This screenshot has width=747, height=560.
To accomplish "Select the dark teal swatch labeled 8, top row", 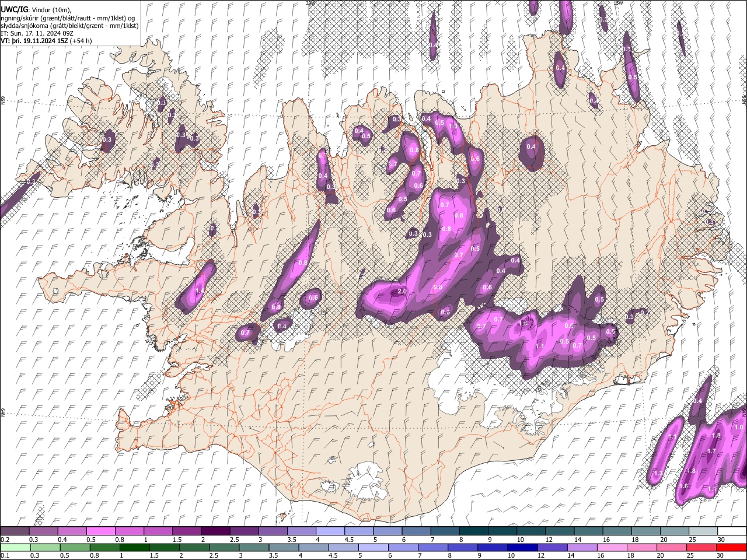I will point(473,531).
